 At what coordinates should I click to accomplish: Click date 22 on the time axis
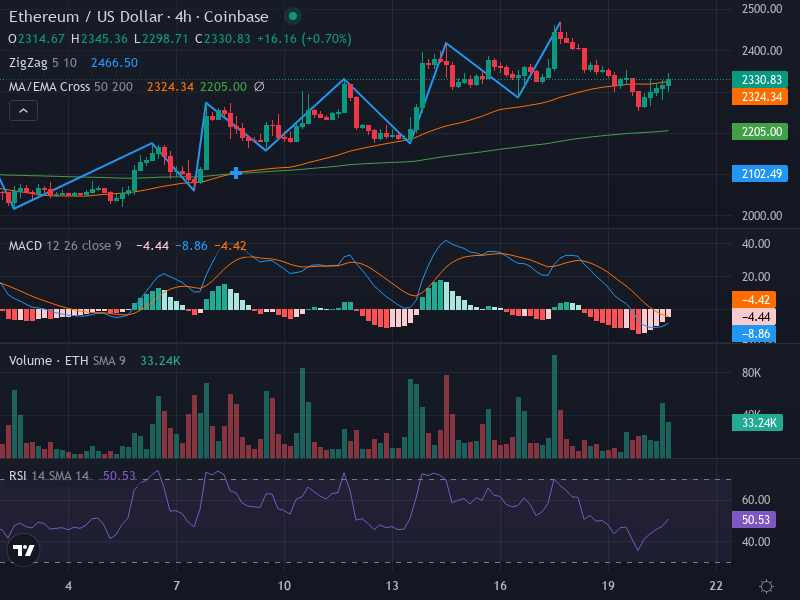pos(716,585)
